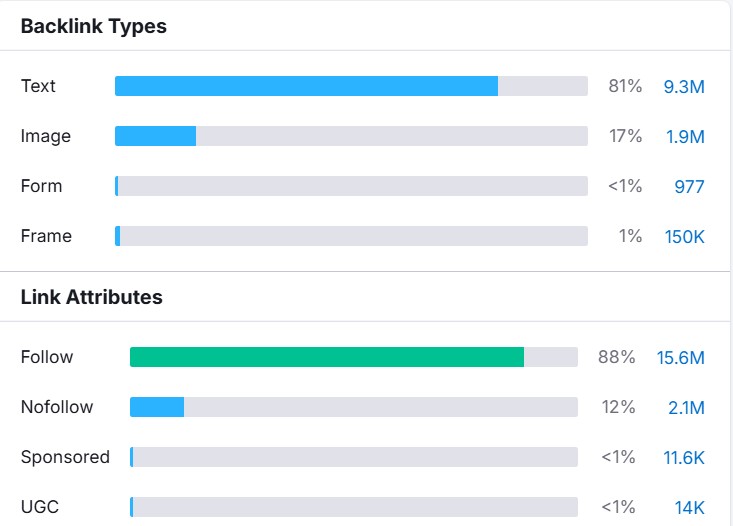Image resolution: width=733 pixels, height=526 pixels.
Task: Click the Form backlinks progress bar
Action: 351,186
